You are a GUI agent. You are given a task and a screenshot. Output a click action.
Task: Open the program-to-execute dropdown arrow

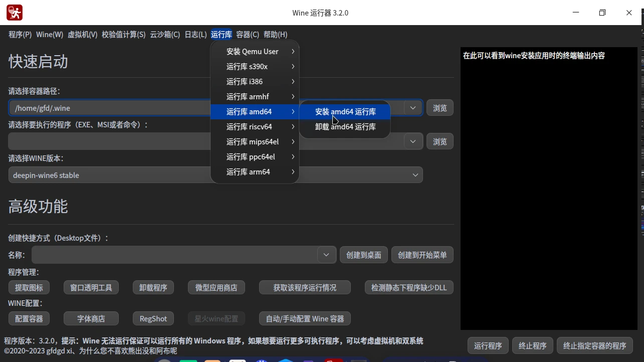tap(413, 141)
